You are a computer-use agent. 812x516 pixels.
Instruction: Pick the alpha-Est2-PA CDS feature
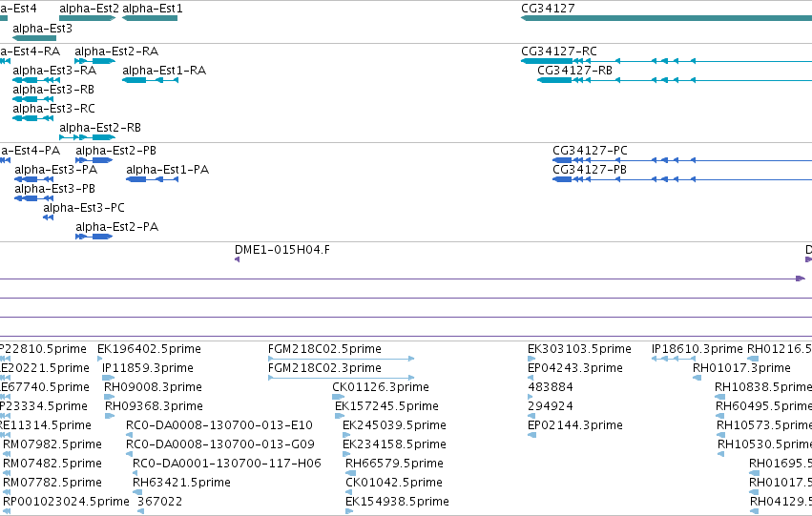tap(94, 237)
